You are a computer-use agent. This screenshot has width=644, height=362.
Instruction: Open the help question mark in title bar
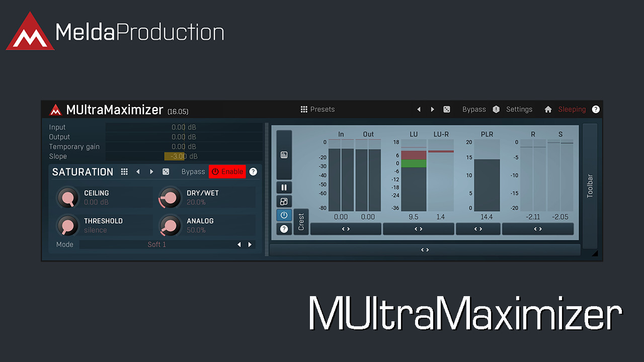[x=596, y=110]
